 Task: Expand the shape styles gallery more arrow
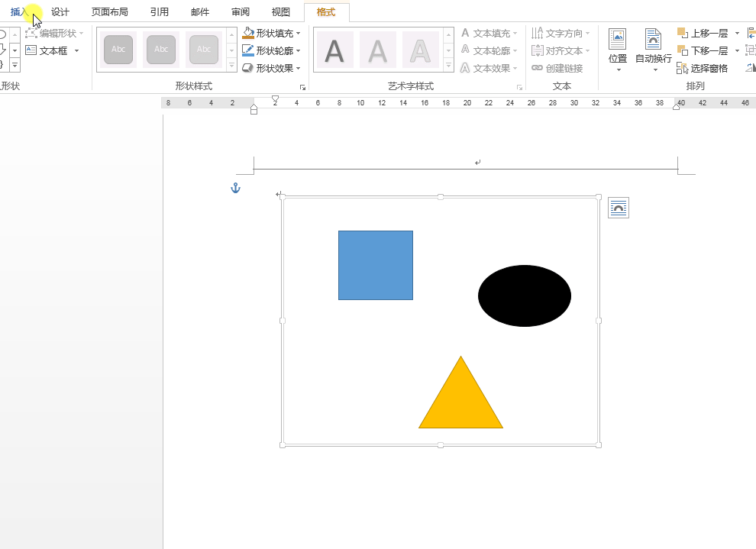[231, 66]
